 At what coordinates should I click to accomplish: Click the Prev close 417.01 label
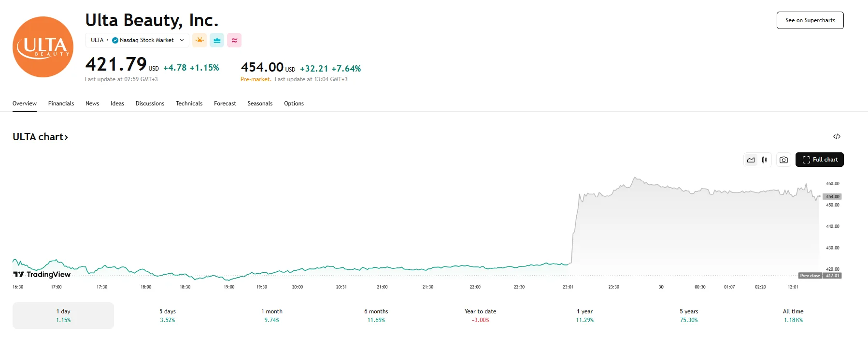(x=820, y=276)
